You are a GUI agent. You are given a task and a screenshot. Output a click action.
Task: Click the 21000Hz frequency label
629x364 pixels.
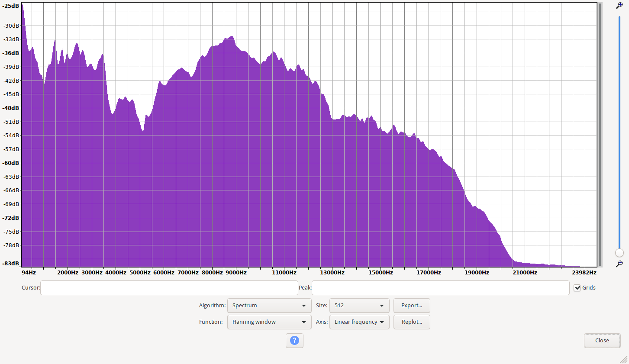click(525, 273)
